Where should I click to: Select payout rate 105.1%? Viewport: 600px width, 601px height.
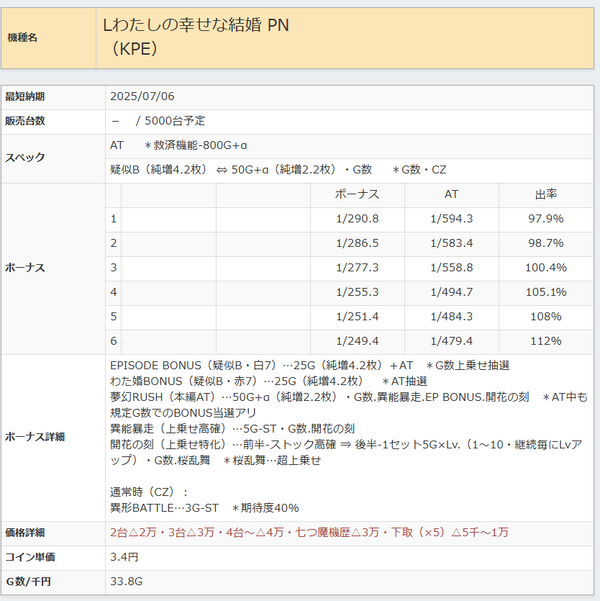pyautogui.click(x=546, y=292)
